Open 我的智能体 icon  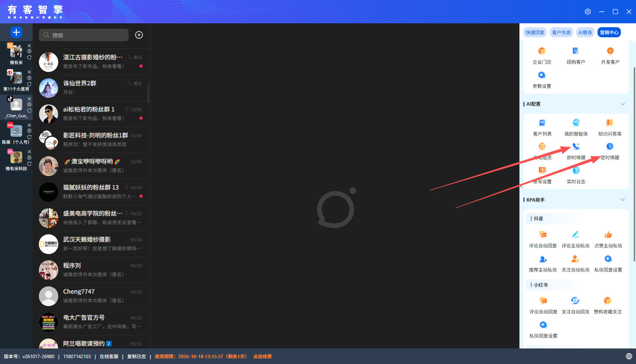tap(576, 123)
